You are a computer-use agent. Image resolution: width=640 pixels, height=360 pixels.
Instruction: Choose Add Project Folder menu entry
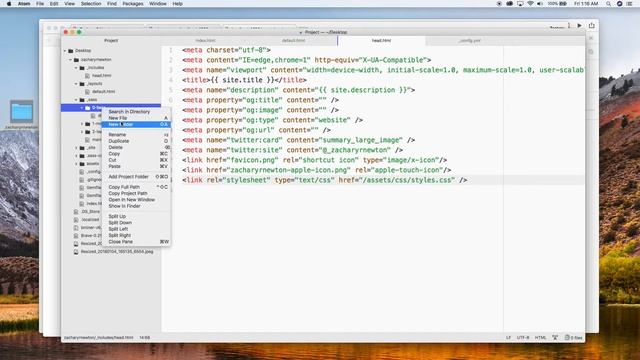tap(136, 177)
